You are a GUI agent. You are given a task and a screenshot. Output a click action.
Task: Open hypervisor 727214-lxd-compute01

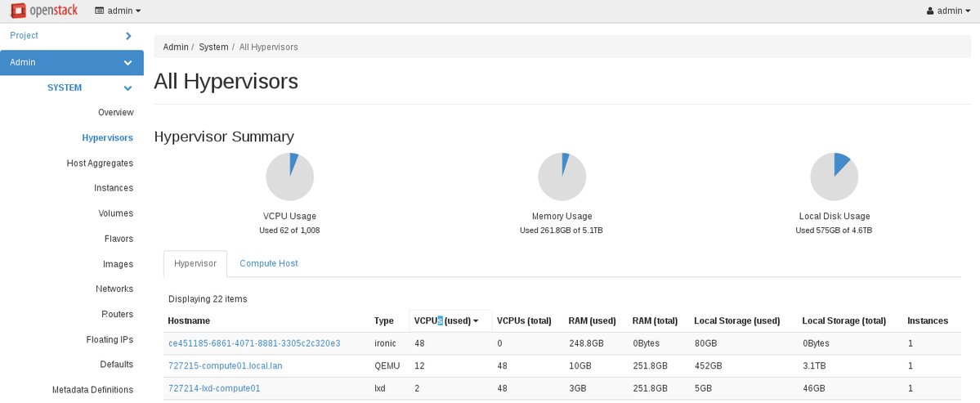click(x=214, y=388)
